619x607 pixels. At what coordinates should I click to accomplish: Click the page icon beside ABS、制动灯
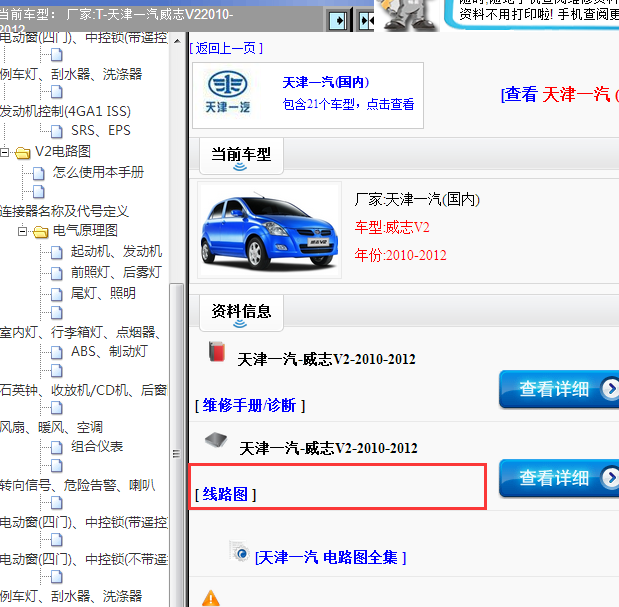tap(57, 352)
